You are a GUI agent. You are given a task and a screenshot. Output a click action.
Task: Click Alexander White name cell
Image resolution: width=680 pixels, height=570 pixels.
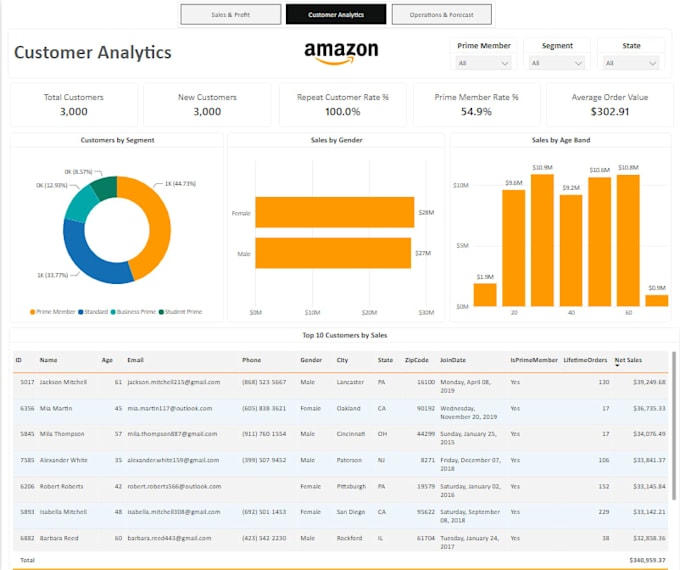(63, 460)
